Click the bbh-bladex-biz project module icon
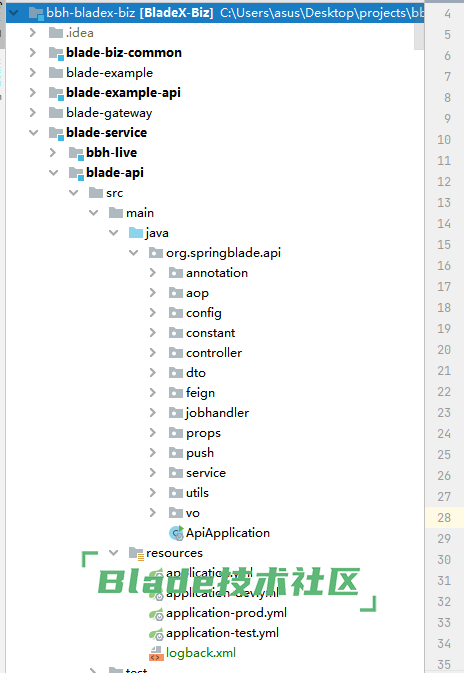The image size is (464, 673). [36, 13]
